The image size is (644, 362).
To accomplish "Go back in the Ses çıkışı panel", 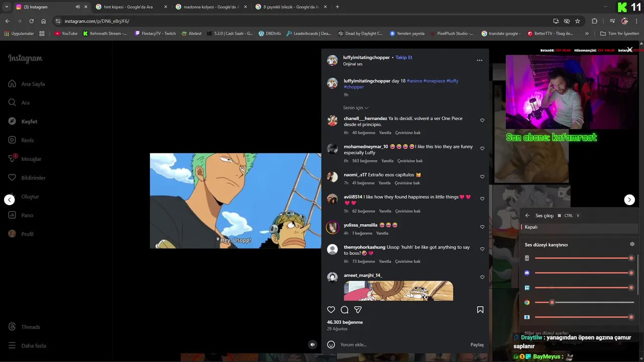I will pyautogui.click(x=527, y=215).
